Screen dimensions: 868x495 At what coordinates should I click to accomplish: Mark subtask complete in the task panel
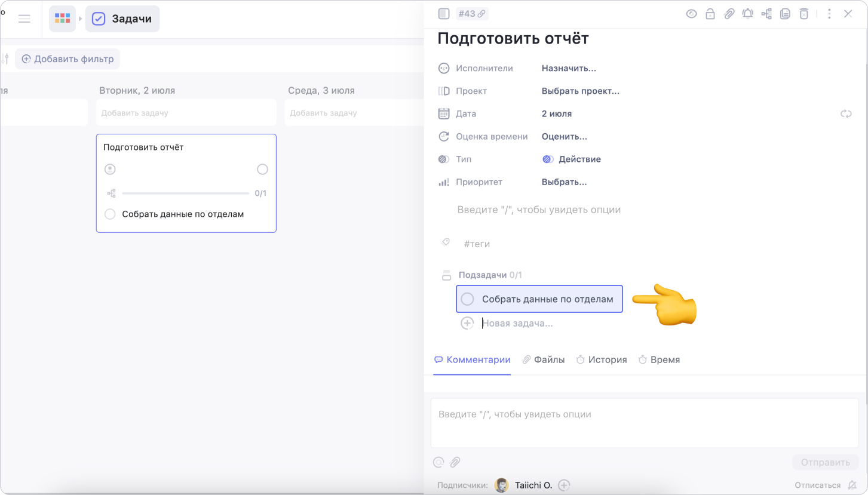click(x=468, y=299)
